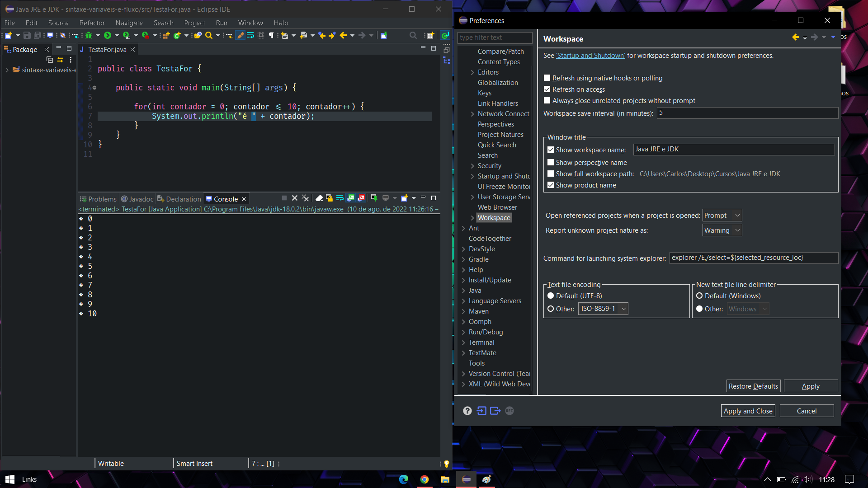
Task: Open the Window menu
Action: 250,23
